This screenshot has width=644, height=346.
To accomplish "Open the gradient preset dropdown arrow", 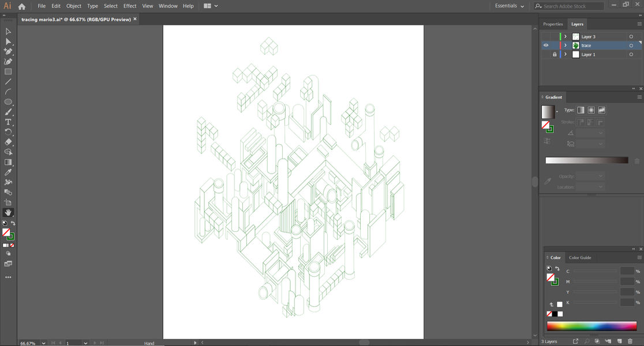I will pyautogui.click(x=557, y=112).
